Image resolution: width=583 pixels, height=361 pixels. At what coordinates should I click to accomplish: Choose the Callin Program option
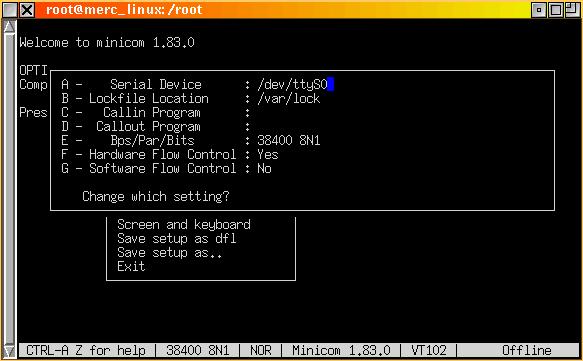click(x=156, y=113)
